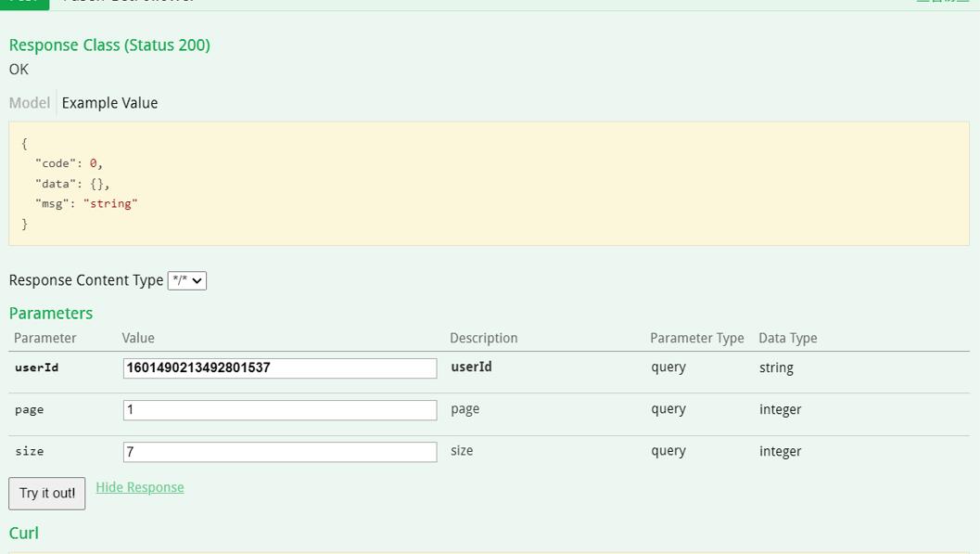
Task: Click the "query" type in the userId row
Action: pos(668,367)
